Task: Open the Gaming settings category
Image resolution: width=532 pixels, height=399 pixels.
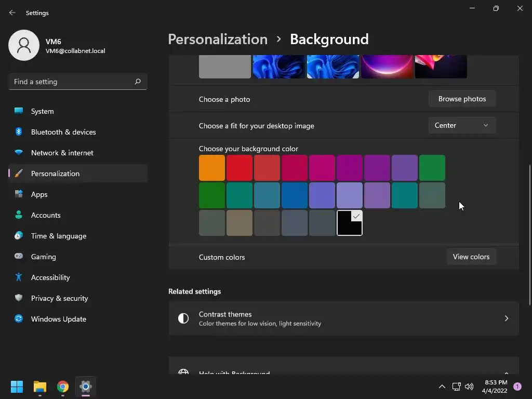Action: [x=78, y=256]
